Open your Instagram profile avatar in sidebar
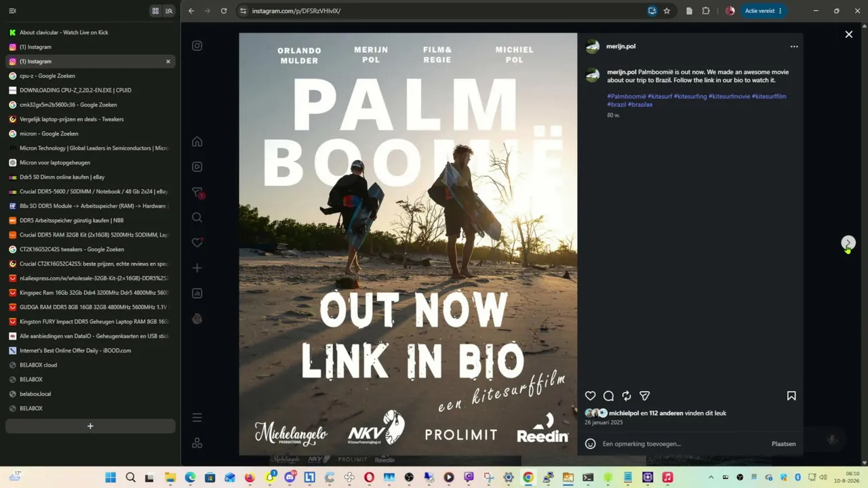This screenshot has height=488, width=868. click(x=197, y=319)
